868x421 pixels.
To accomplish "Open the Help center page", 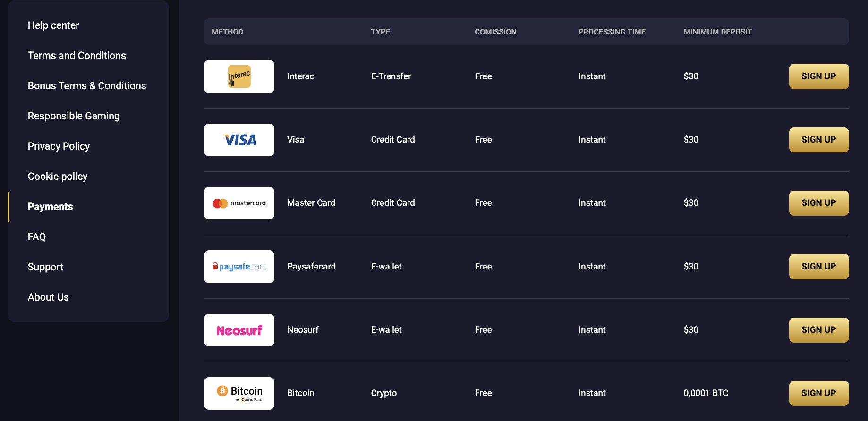I will [53, 25].
